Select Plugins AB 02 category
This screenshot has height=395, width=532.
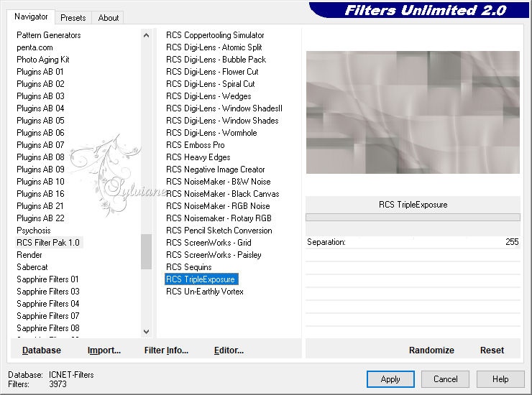[40, 84]
